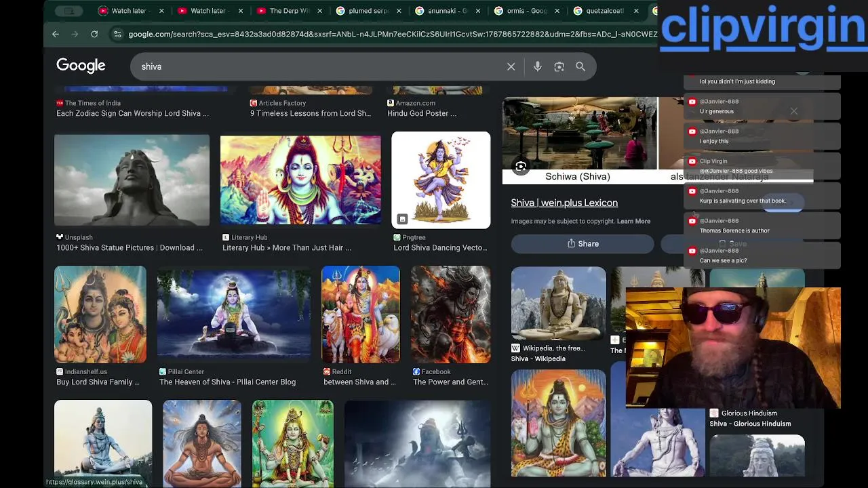
Task: Open the Facebook fiery Shiva image
Action: 451,314
